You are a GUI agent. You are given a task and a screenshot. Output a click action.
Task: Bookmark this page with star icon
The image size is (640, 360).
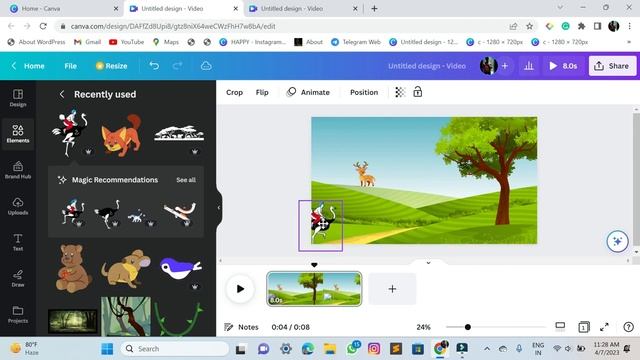pos(529,26)
